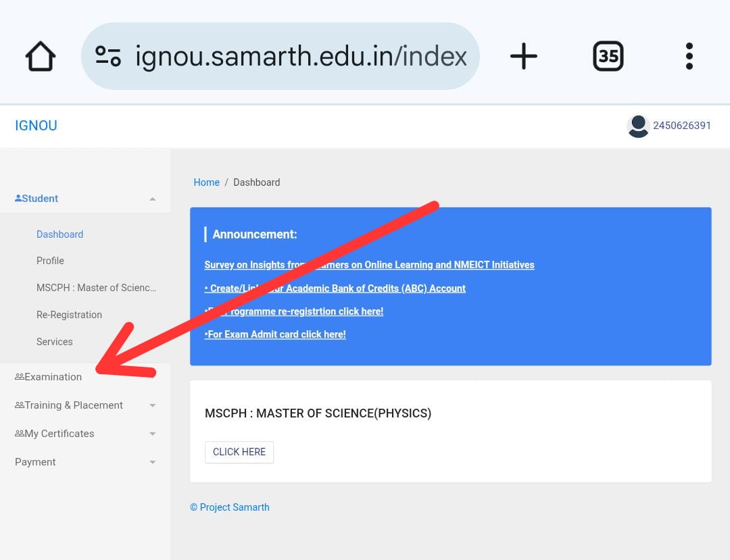Screen dimensions: 730x560
Task: Expand the Training & Placement menu
Action: pos(85,405)
